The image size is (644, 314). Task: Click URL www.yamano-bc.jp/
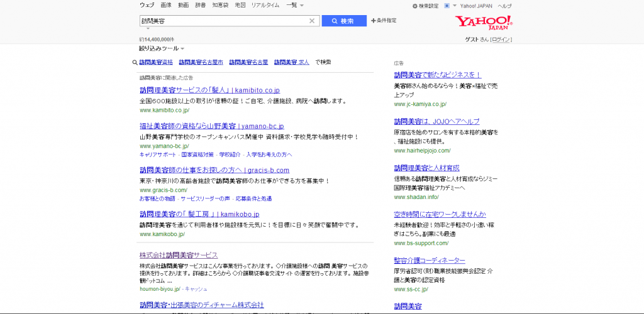(x=164, y=146)
